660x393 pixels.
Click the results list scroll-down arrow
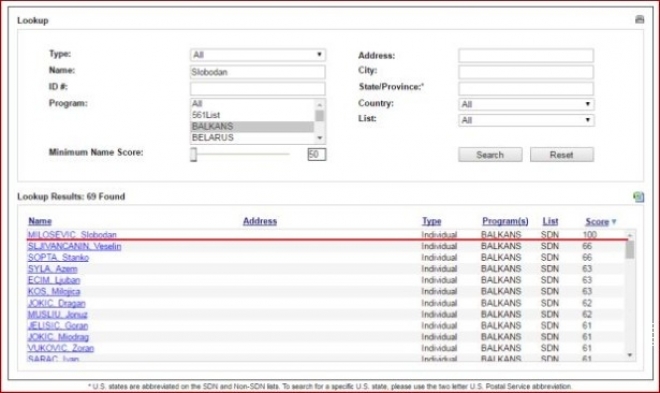click(x=630, y=355)
